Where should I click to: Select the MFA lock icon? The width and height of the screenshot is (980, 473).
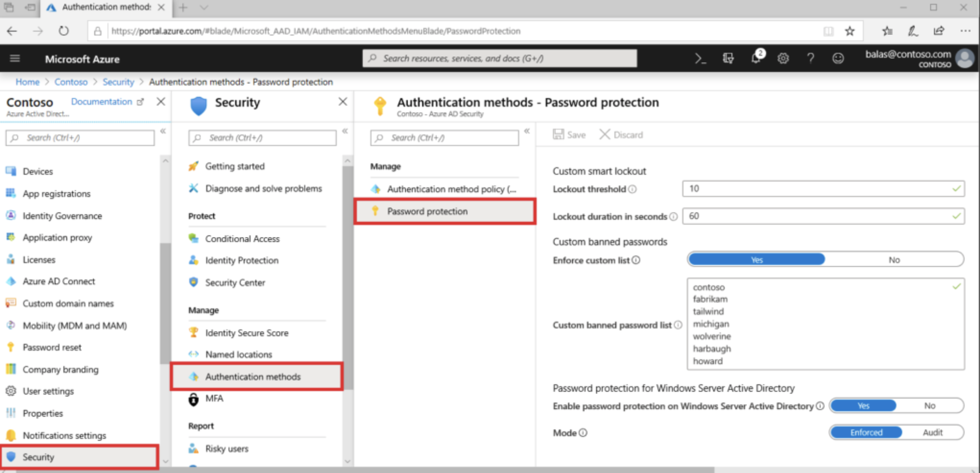[x=194, y=399]
